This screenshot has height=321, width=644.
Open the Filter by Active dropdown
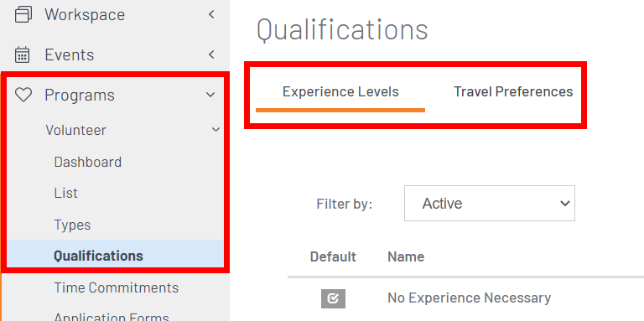pyautogui.click(x=490, y=203)
